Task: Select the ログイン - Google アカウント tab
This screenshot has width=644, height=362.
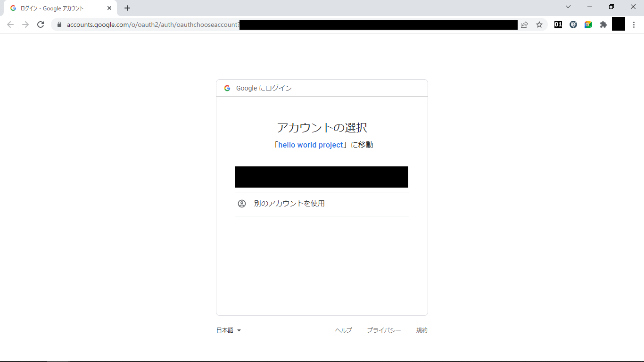Action: (x=57, y=8)
